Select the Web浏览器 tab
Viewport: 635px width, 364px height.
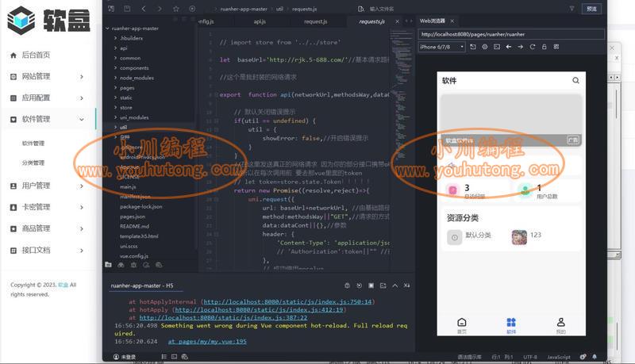(x=432, y=21)
